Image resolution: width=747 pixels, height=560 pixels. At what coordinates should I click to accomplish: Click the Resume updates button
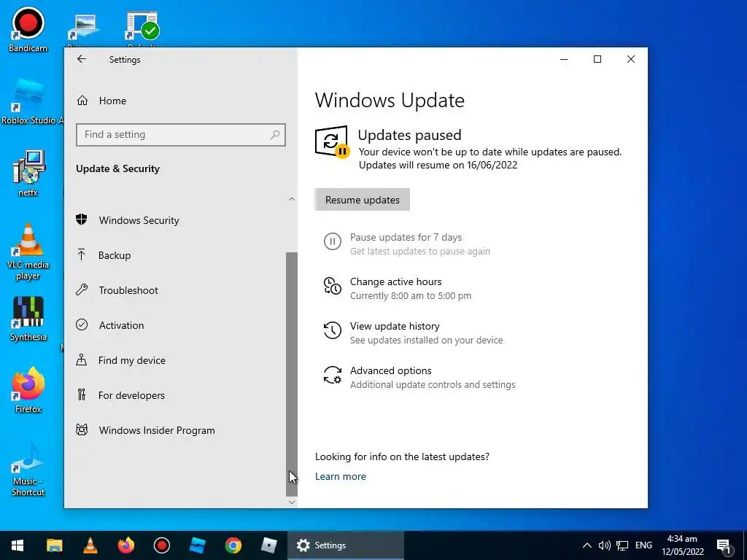point(362,200)
